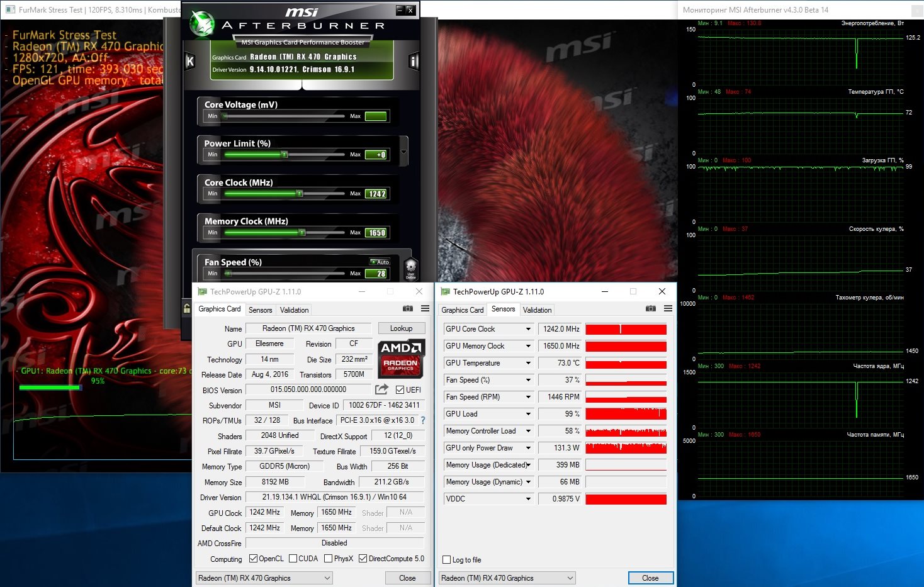Click the BIOS export arrow icon
The height and width of the screenshot is (587, 924).
pos(381,389)
